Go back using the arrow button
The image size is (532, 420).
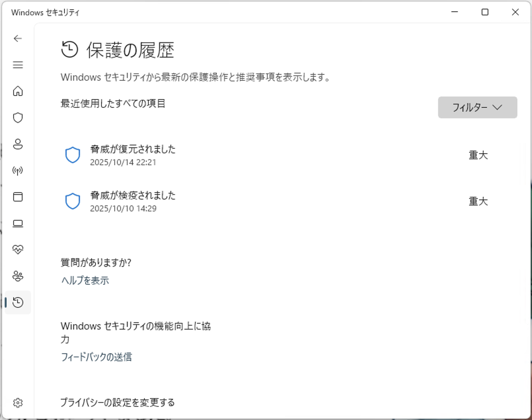(17, 38)
